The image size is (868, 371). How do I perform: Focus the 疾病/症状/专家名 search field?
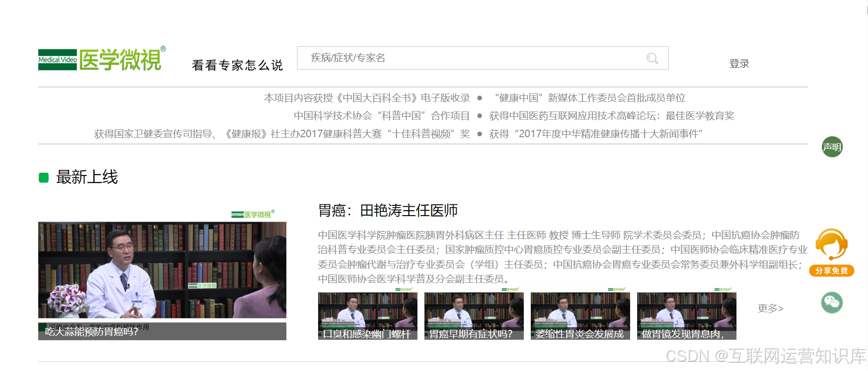483,58
